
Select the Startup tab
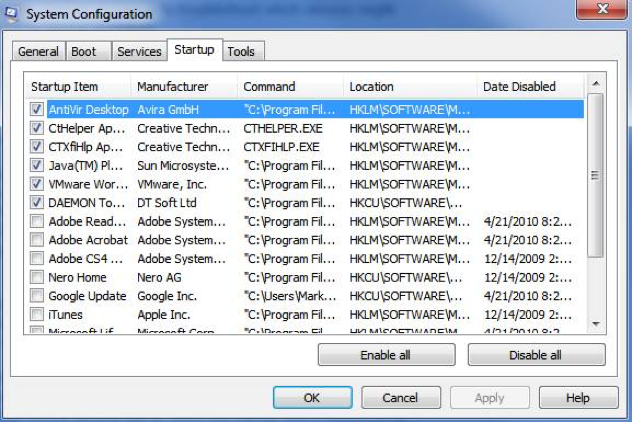[194, 50]
